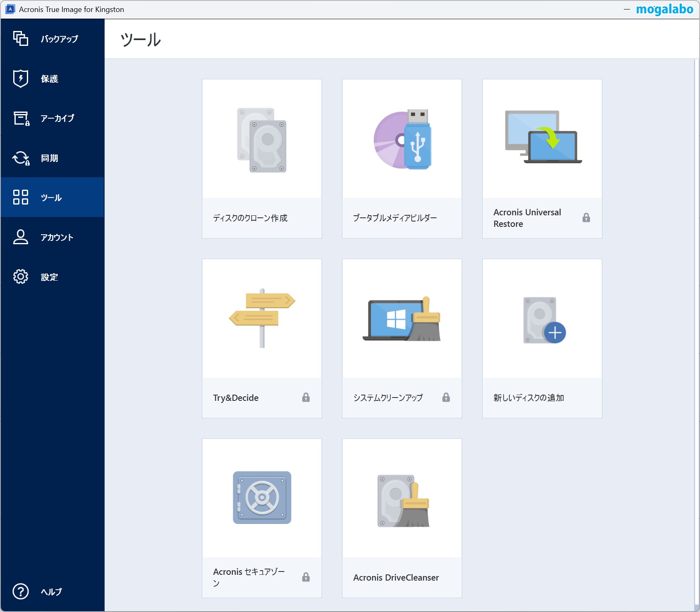
Task: Click the lock icon on Try&Decide
Action: tap(306, 398)
